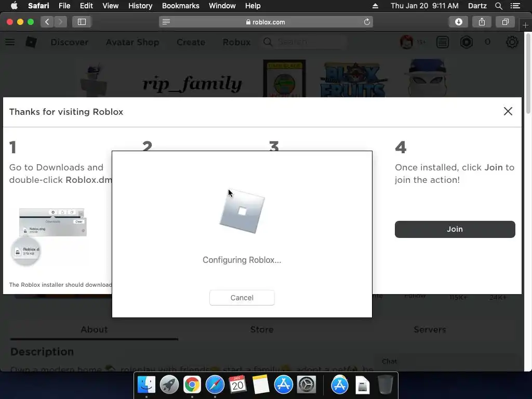Open the disk image file in the Dock
The width and height of the screenshot is (532, 399).
click(x=362, y=385)
